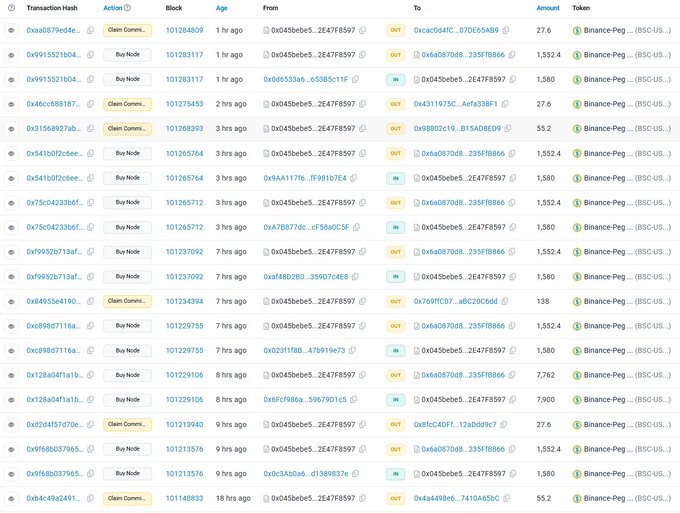This screenshot has width=680, height=513.
Task: Copy transaction hash 0x31568927ab
Action: [x=90, y=129]
